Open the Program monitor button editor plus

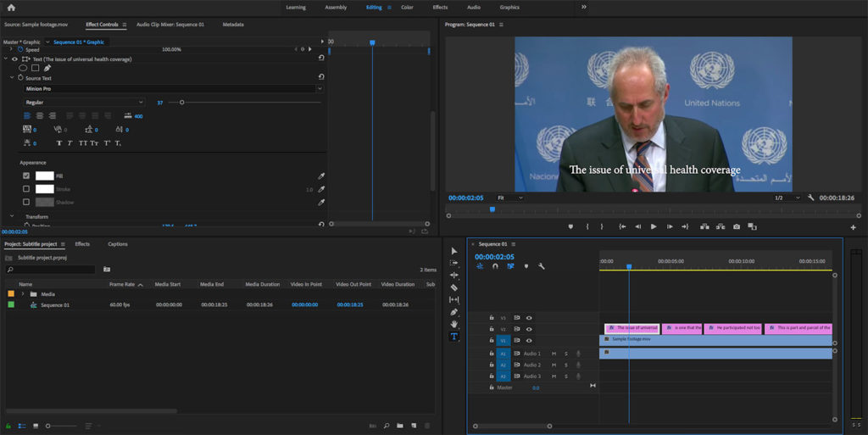(853, 227)
